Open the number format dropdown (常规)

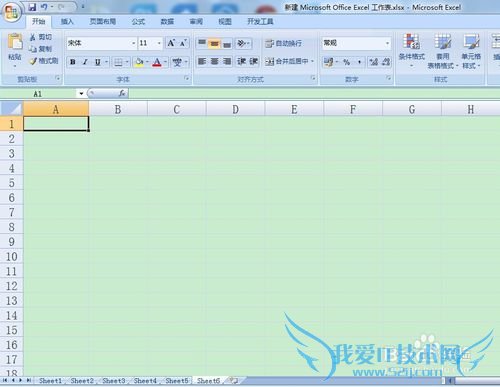387,43
